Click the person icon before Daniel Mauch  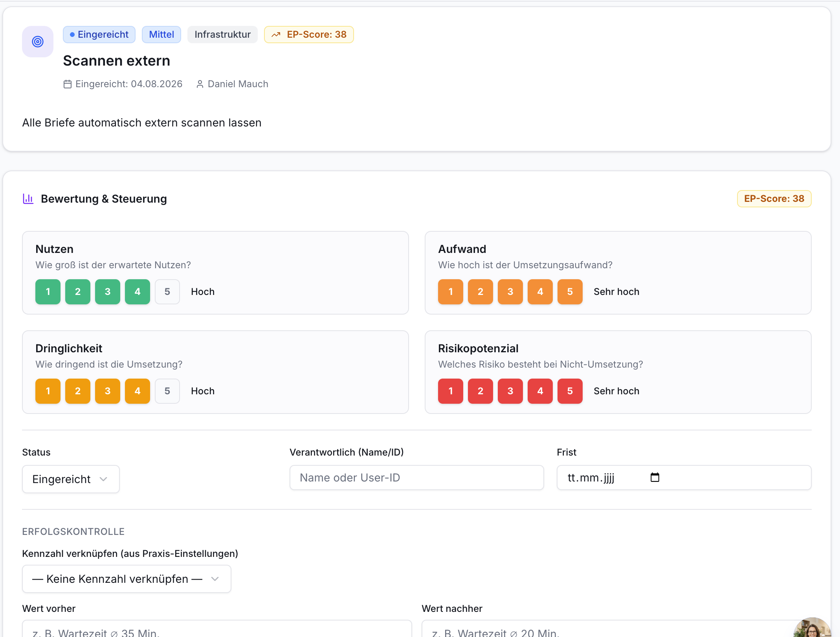click(200, 84)
